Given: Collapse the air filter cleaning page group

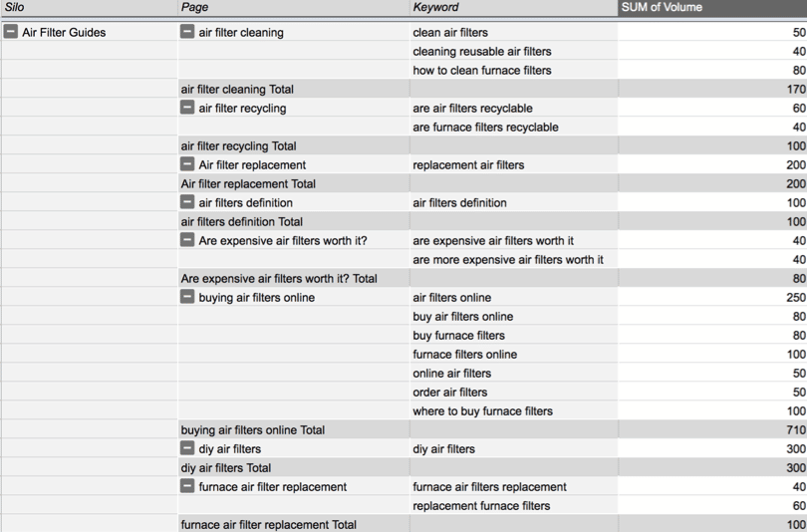Looking at the screenshot, I should pyautogui.click(x=187, y=32).
